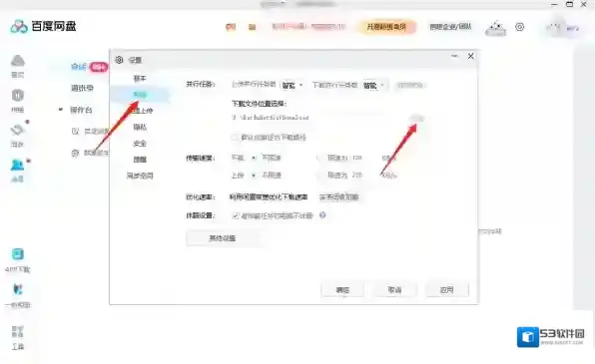Open the Sync icon in left sidebar
Image resolution: width=595 pixels, height=364 pixels.
17,131
